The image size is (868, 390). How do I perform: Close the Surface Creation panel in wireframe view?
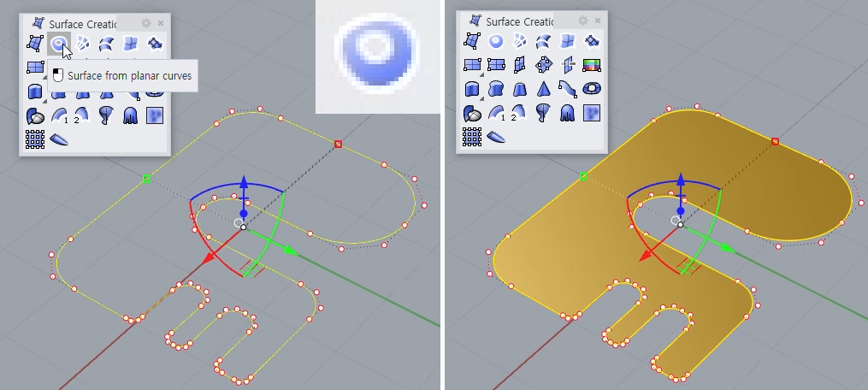pyautogui.click(x=161, y=23)
